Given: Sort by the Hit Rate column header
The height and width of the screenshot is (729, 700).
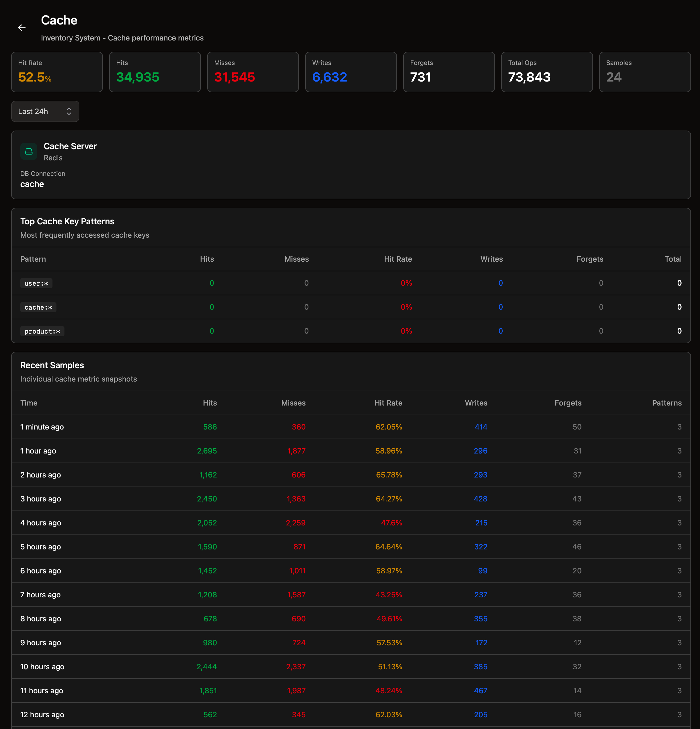Looking at the screenshot, I should coord(398,259).
